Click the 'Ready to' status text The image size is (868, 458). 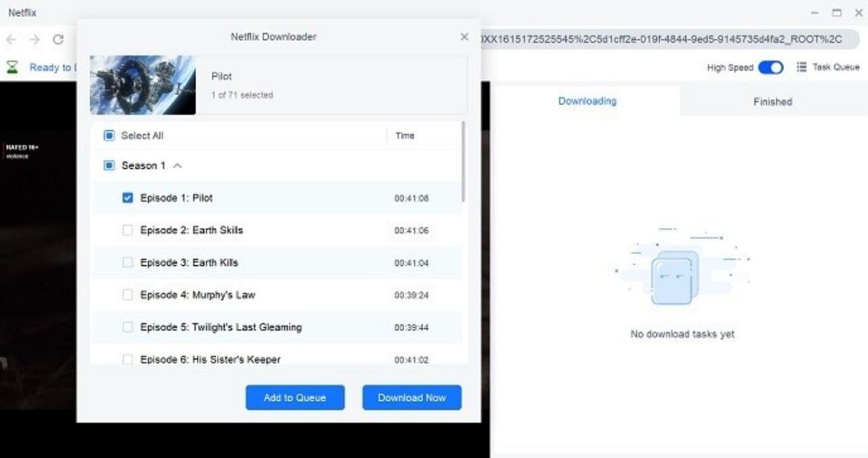[53, 67]
